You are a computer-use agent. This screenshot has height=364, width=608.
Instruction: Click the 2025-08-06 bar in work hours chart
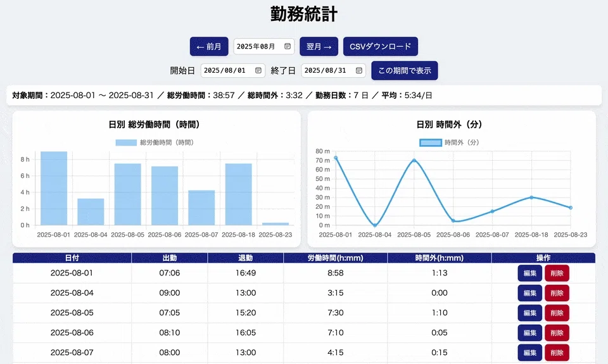pos(165,196)
